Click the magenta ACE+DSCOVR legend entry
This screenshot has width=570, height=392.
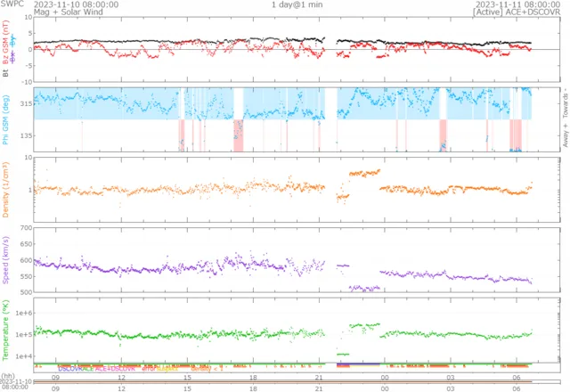click(118, 368)
